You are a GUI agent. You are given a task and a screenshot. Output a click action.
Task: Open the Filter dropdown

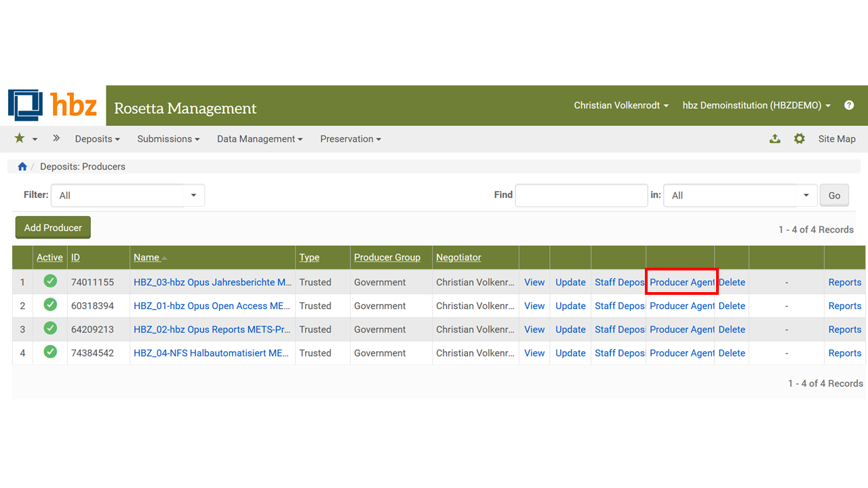click(127, 195)
